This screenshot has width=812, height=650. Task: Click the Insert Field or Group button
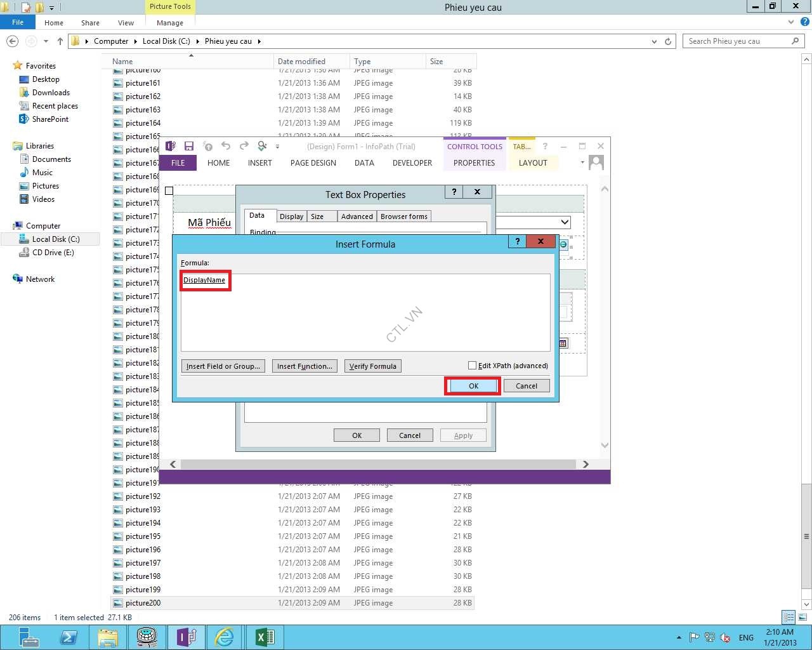223,366
